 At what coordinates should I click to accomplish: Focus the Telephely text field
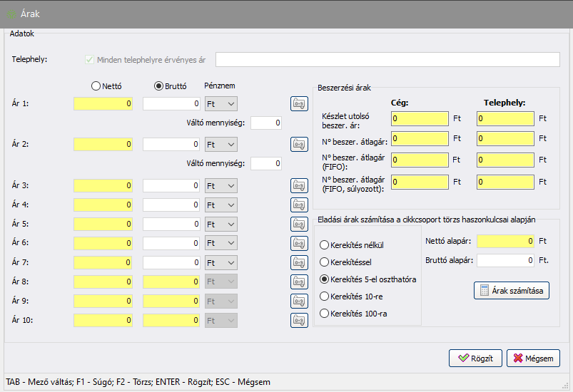pyautogui.click(x=387, y=59)
